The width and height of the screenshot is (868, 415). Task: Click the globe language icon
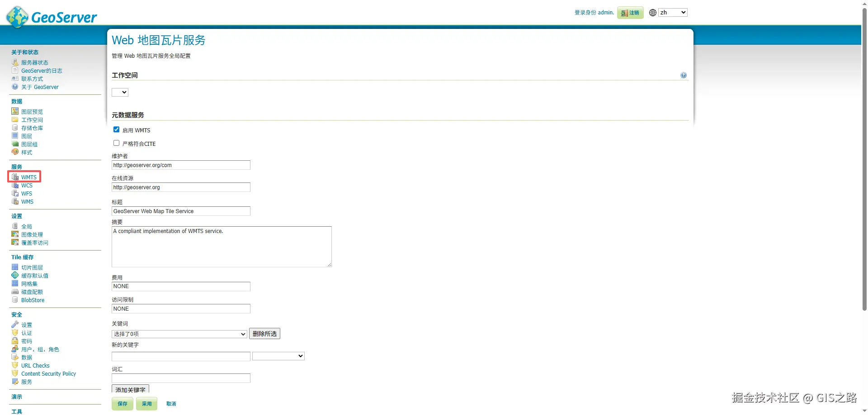tap(653, 13)
